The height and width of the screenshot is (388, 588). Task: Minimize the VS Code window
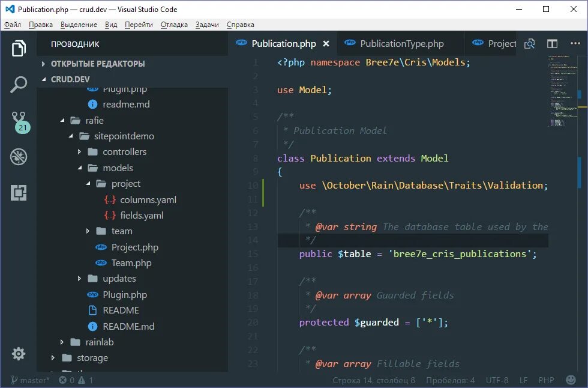pyautogui.click(x=519, y=9)
